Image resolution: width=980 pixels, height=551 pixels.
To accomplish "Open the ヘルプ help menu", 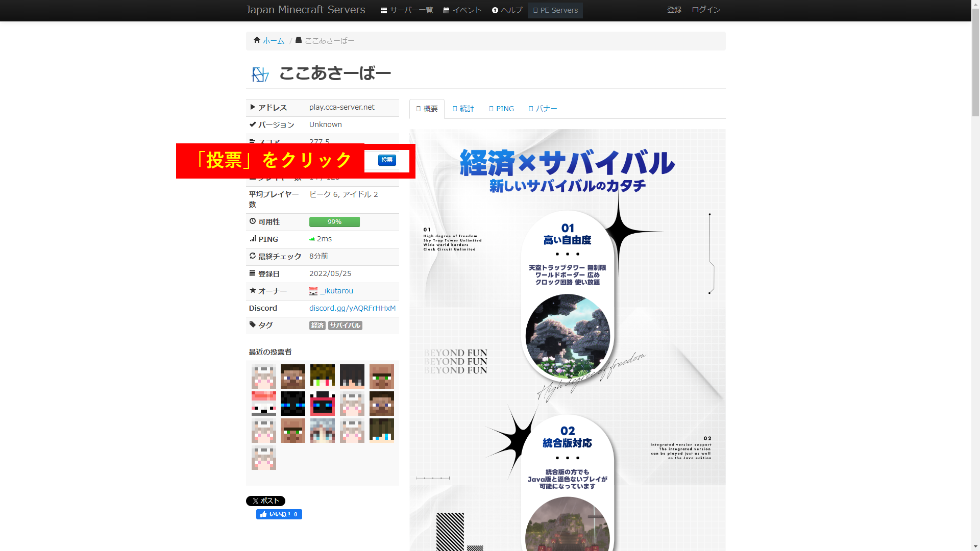I will coord(507,10).
